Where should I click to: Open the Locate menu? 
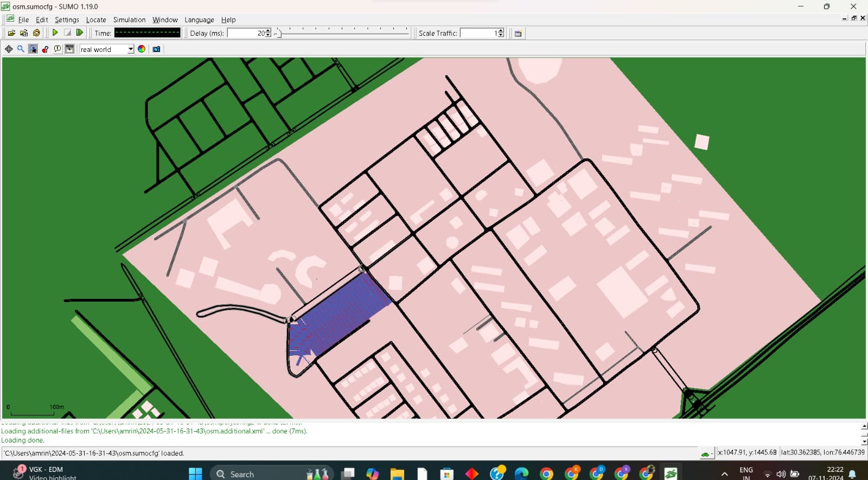click(x=96, y=20)
